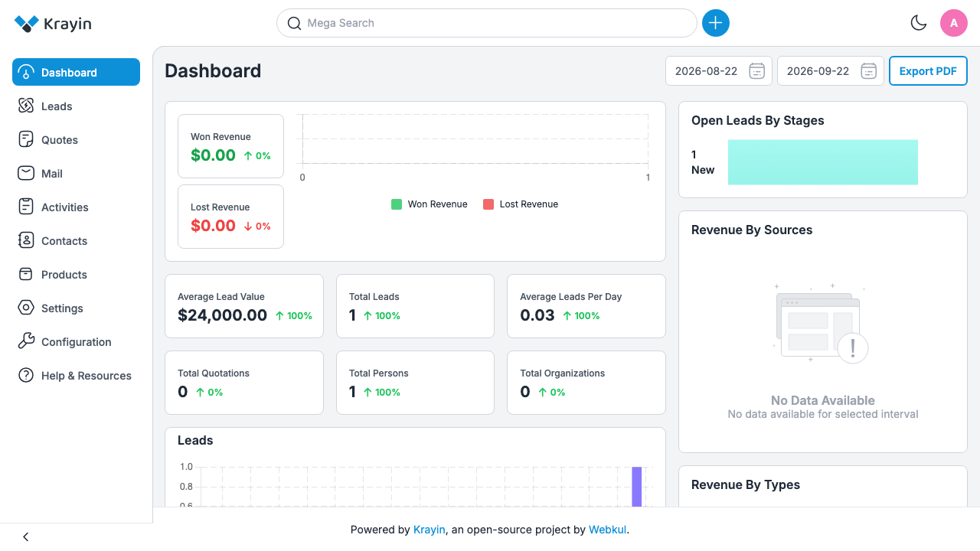Screen dimensions: 980x551
Task: Click the Revenue By Types heading
Action: 746,484
